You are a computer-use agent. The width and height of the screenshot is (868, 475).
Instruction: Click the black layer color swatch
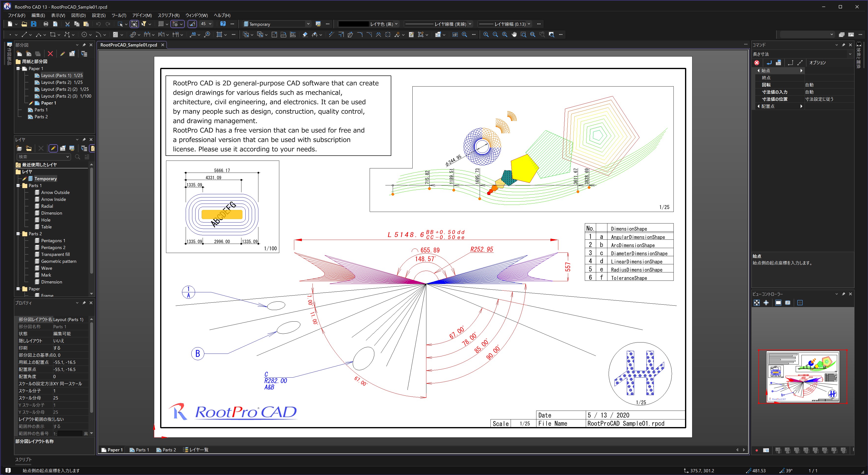[353, 24]
